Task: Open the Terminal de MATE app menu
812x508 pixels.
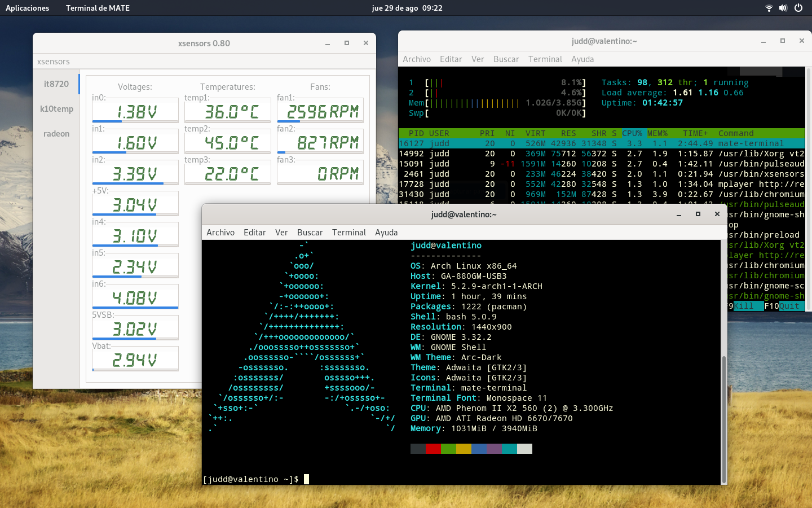Action: coord(98,8)
